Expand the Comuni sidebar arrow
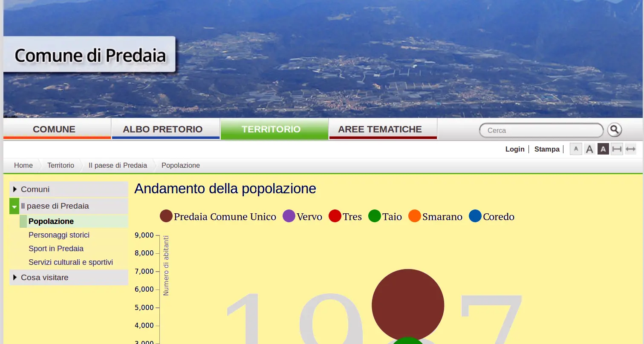The width and height of the screenshot is (644, 344). (15, 189)
